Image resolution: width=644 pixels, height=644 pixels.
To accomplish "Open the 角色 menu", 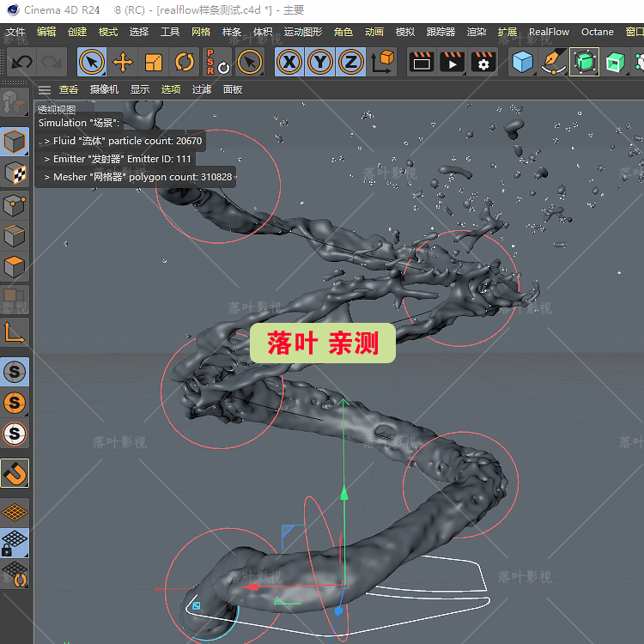I will coord(343,32).
